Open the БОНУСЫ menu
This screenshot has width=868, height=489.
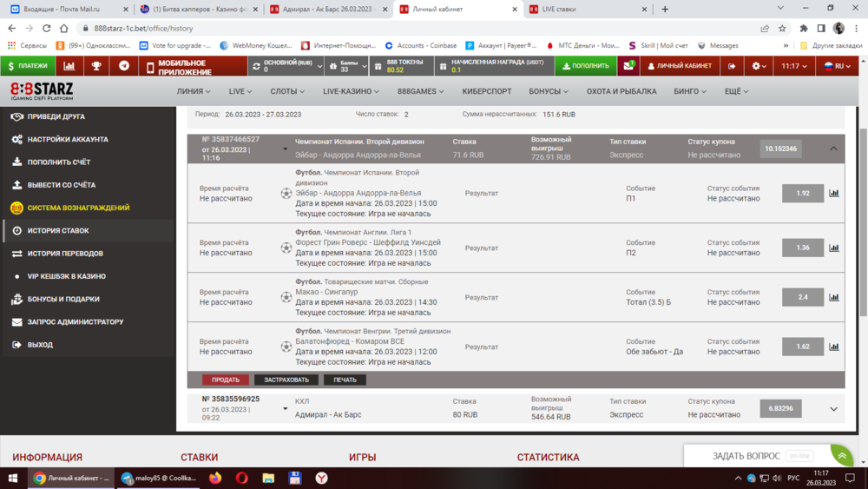click(548, 91)
